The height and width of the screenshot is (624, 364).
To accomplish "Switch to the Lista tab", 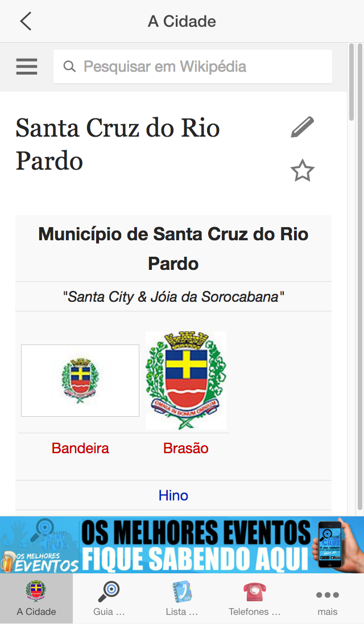I will tap(182, 598).
